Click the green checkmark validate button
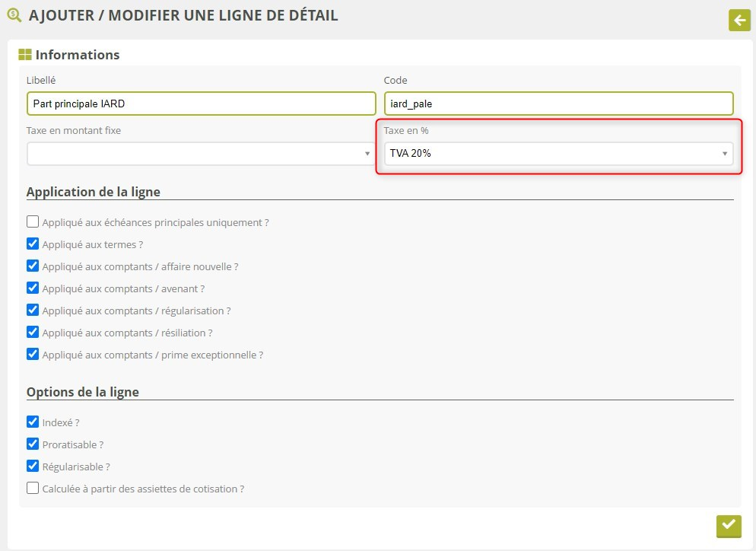 (728, 526)
